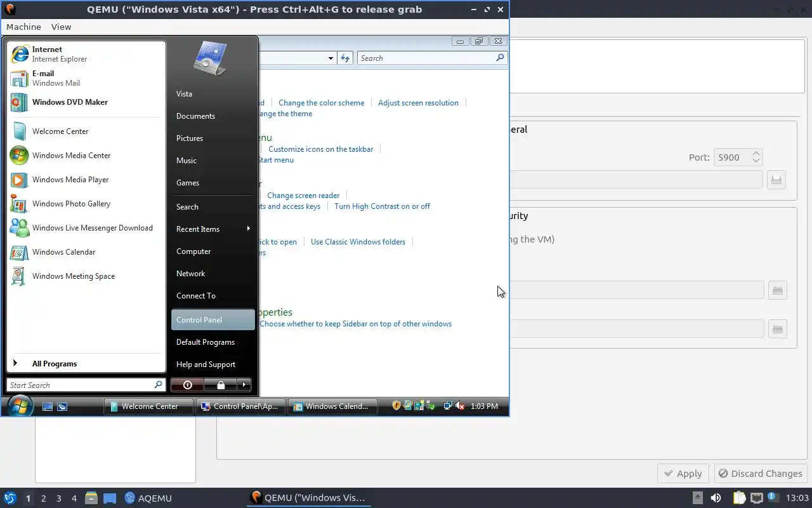Open Internet Explorer from Start menu
Screen dimensions: 812x508
point(86,54)
